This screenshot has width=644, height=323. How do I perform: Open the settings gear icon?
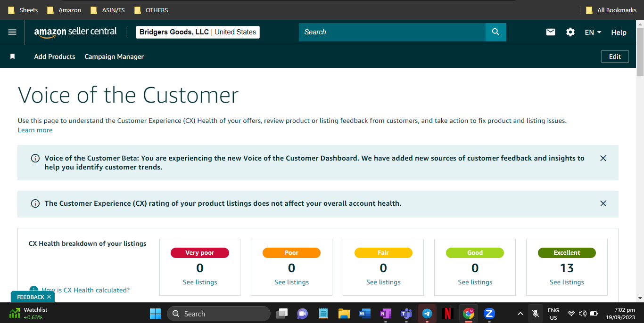click(x=570, y=32)
